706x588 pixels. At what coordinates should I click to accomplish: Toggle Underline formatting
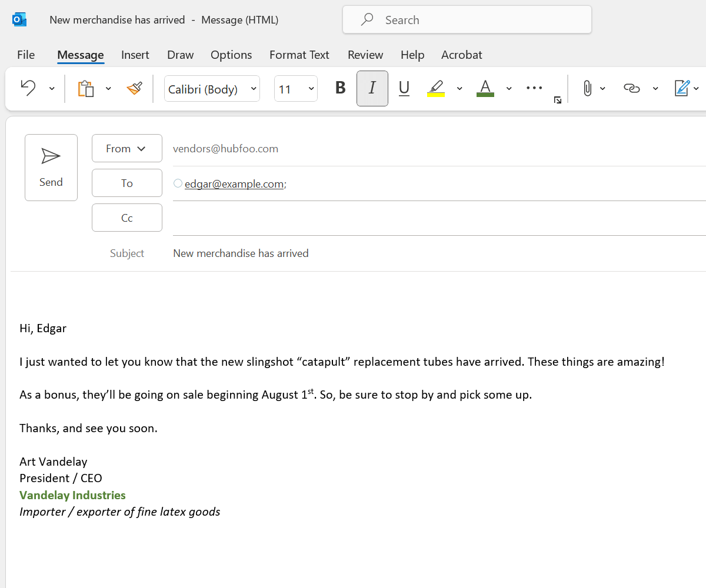[404, 89]
